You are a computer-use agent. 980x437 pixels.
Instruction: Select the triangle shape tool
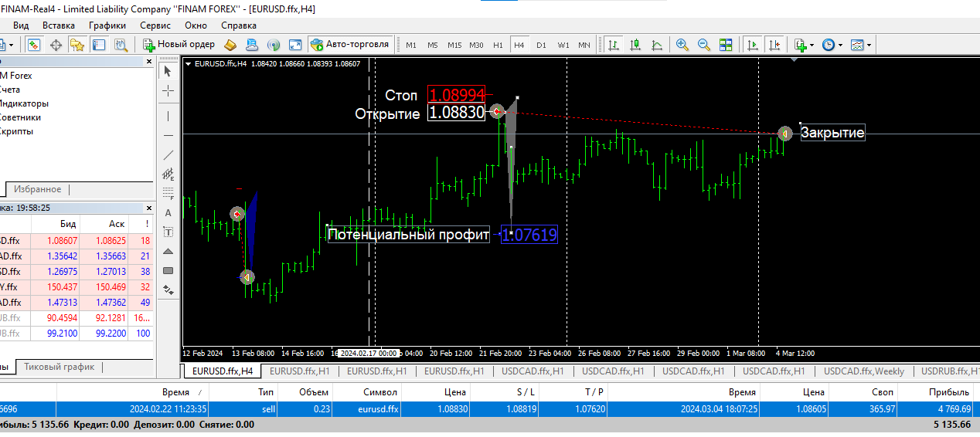click(168, 251)
